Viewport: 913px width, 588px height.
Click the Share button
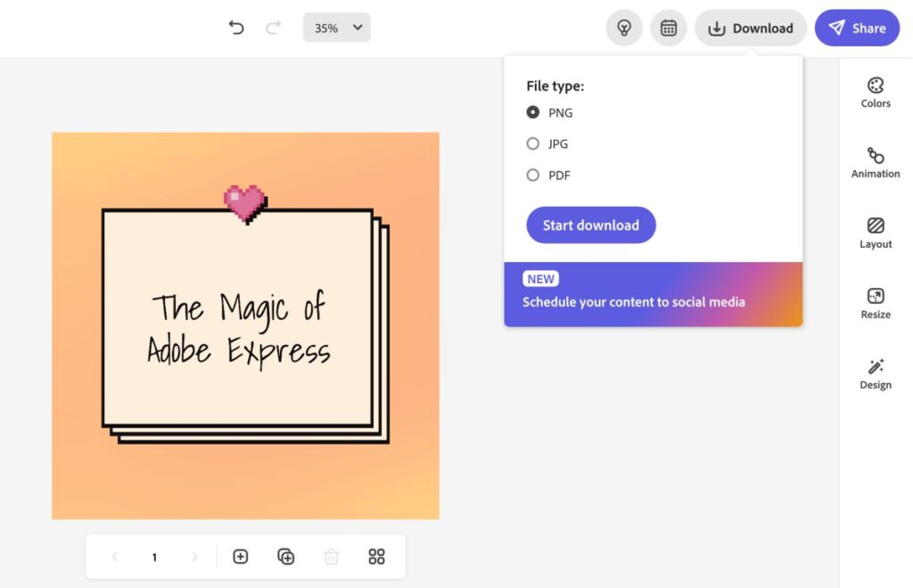point(856,28)
